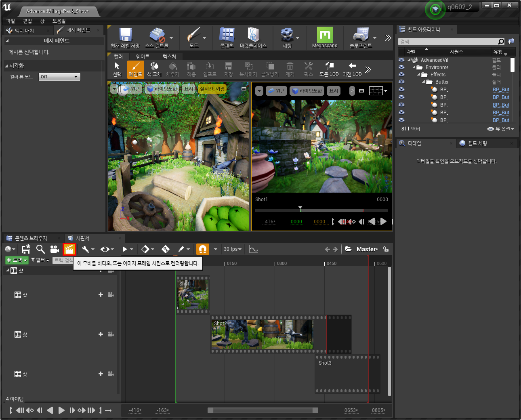
Task: Expand the main toolbar overflow chevron
Action: tap(388, 38)
